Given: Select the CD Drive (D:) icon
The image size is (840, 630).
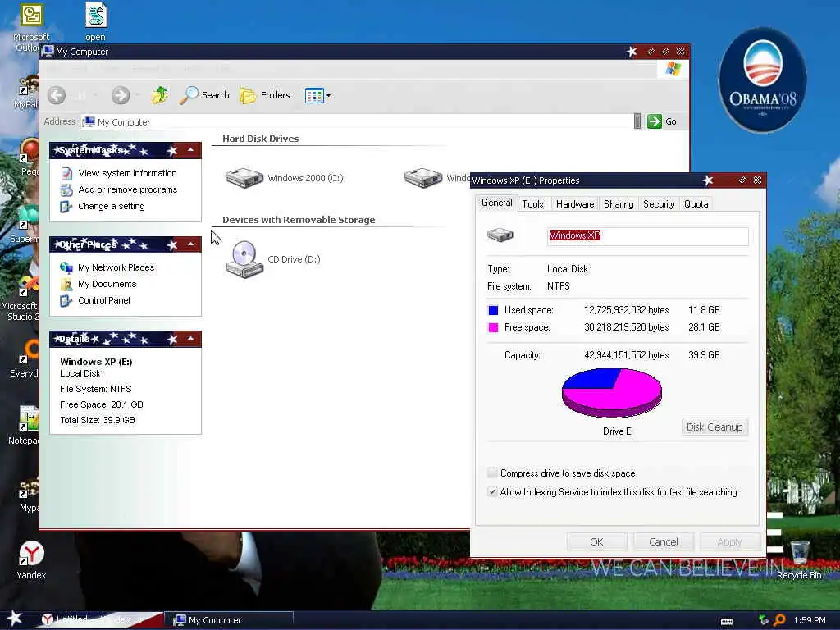Looking at the screenshot, I should [x=244, y=259].
